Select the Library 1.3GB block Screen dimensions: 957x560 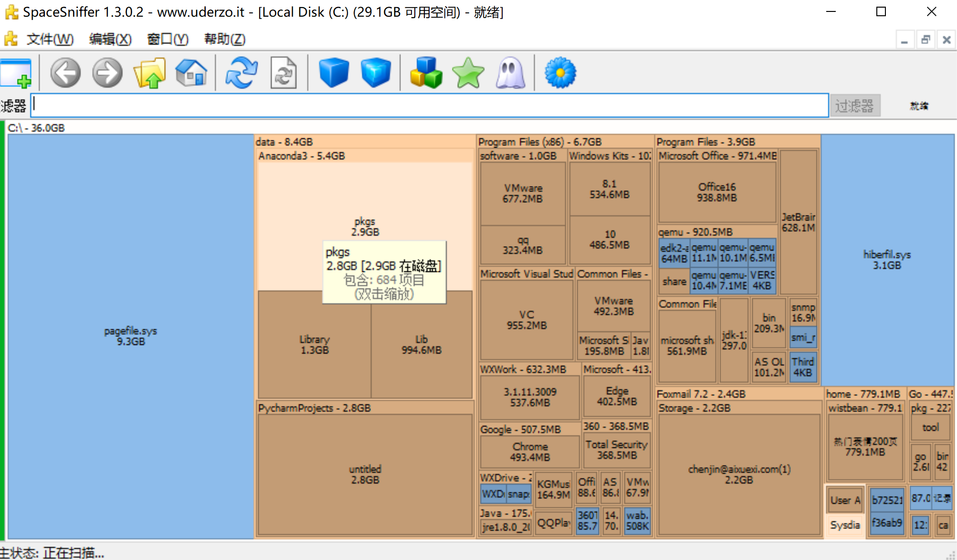click(x=315, y=344)
